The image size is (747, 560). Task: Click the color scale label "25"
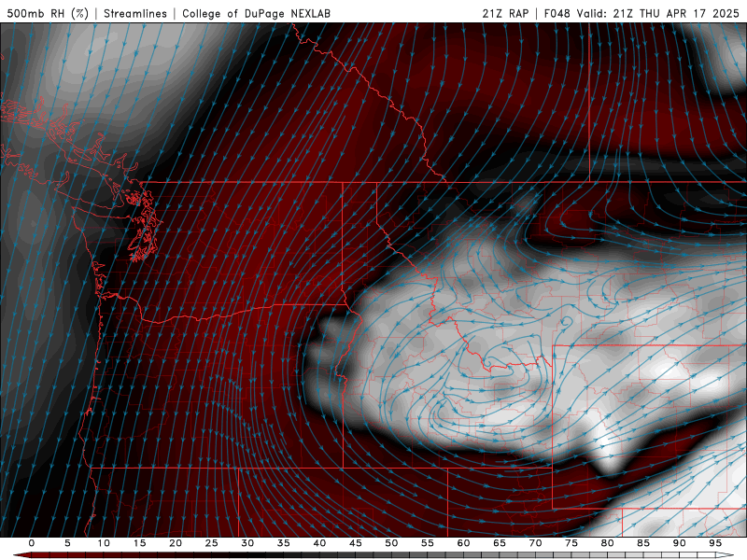(x=212, y=543)
